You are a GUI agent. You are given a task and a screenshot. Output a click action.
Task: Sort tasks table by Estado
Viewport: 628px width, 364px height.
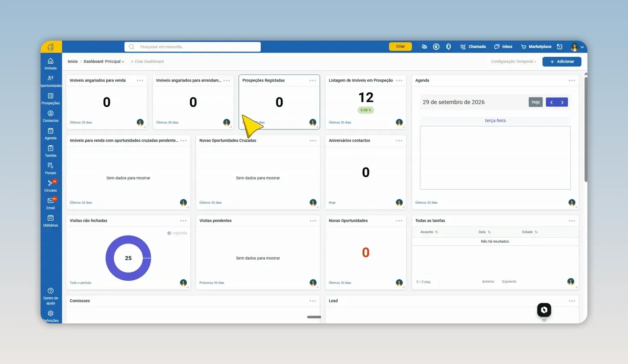click(x=530, y=232)
